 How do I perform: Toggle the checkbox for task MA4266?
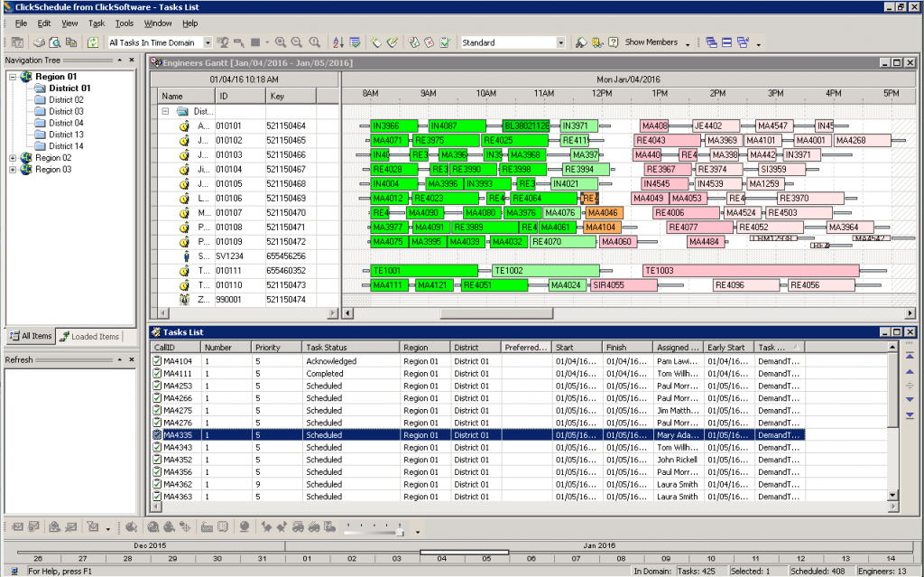pyautogui.click(x=157, y=398)
